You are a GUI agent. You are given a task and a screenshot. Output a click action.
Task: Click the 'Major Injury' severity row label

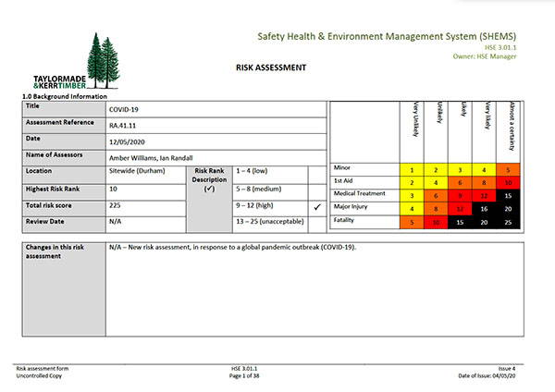[x=351, y=206]
